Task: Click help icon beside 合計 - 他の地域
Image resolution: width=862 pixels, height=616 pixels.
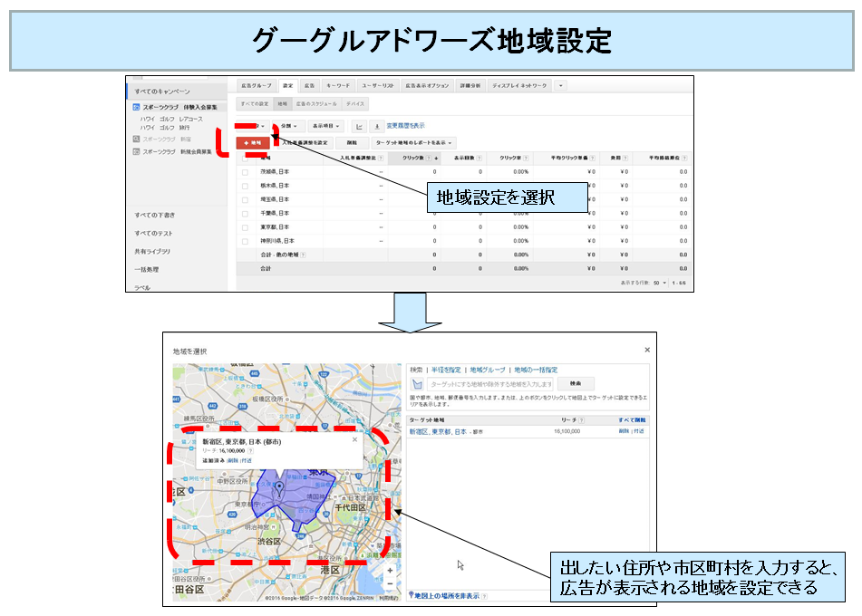Action: click(303, 255)
